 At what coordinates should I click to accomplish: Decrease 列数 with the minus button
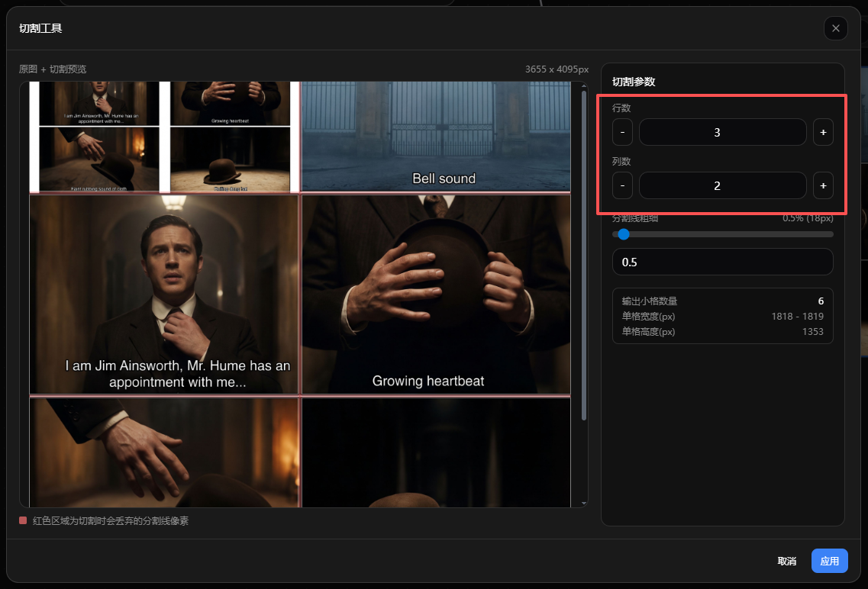pyautogui.click(x=622, y=185)
